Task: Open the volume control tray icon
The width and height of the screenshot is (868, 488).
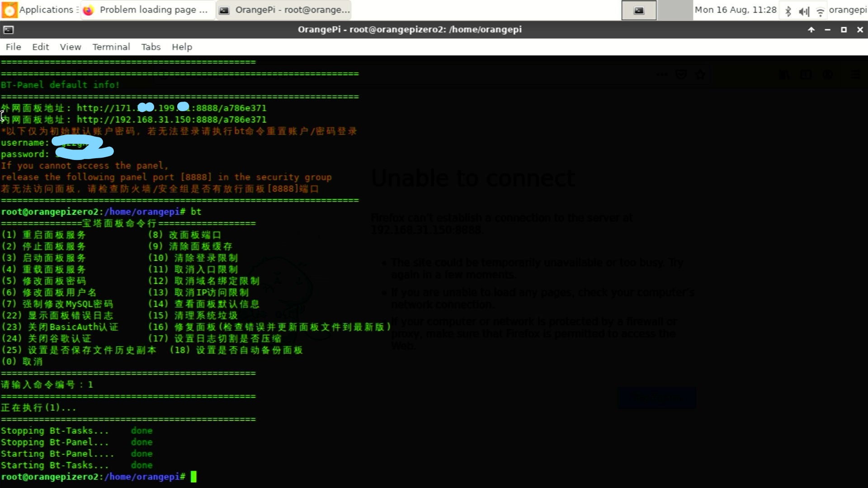Action: point(804,11)
